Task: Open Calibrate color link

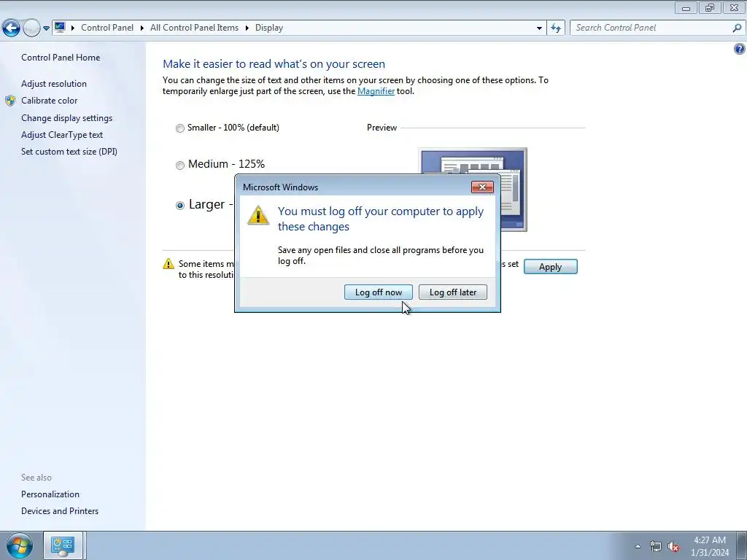Action: point(49,101)
